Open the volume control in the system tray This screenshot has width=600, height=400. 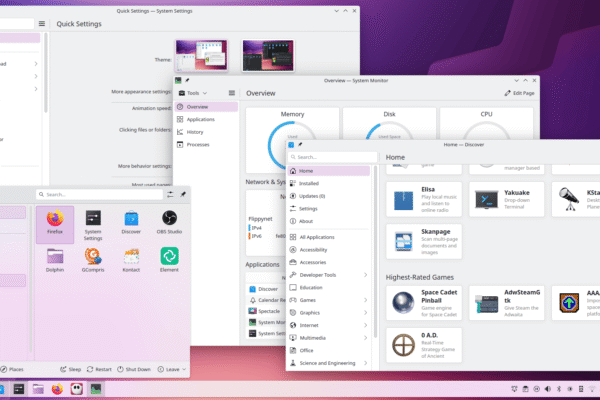pos(548,389)
